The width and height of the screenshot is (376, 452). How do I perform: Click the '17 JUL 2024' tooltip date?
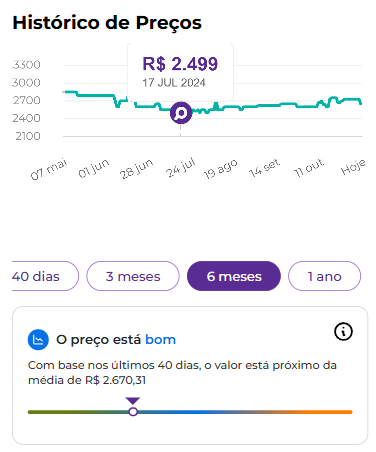tap(174, 83)
